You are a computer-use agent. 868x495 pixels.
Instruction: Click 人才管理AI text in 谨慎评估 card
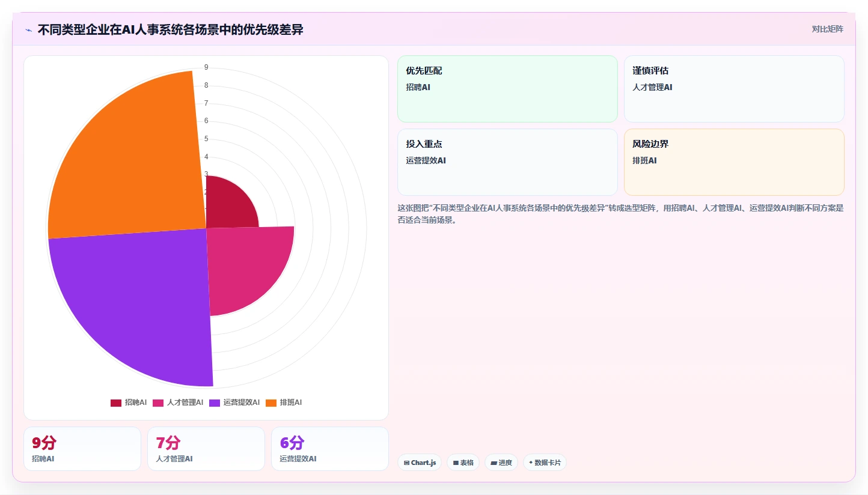point(652,87)
